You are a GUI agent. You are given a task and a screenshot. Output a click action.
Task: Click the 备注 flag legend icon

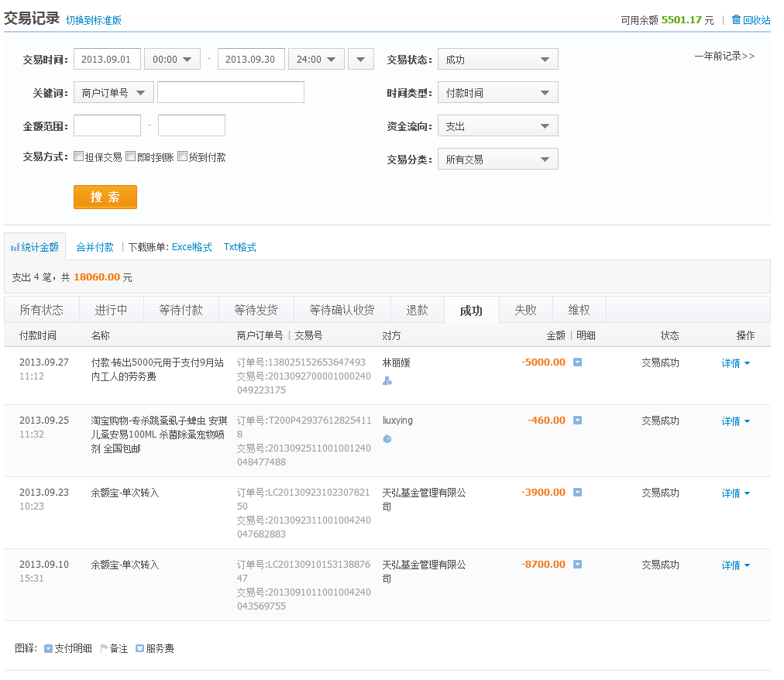click(x=104, y=649)
